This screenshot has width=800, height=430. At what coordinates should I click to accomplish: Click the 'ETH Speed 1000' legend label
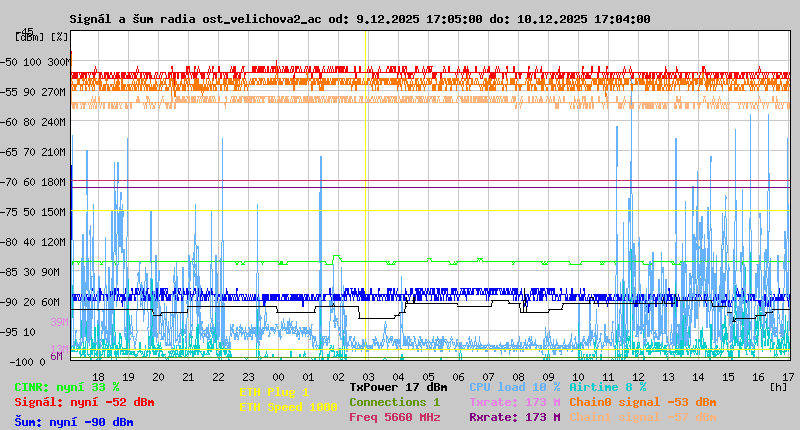tap(288, 407)
